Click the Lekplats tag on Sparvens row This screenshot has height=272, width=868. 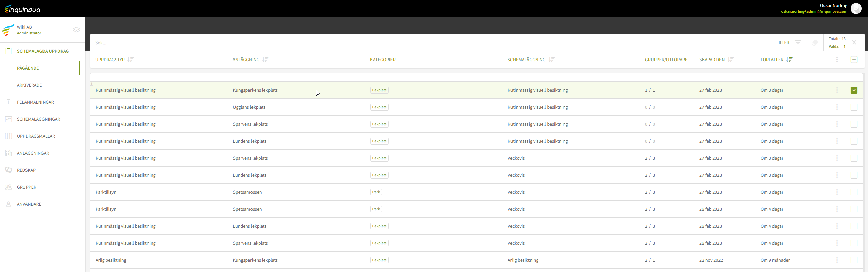click(379, 124)
